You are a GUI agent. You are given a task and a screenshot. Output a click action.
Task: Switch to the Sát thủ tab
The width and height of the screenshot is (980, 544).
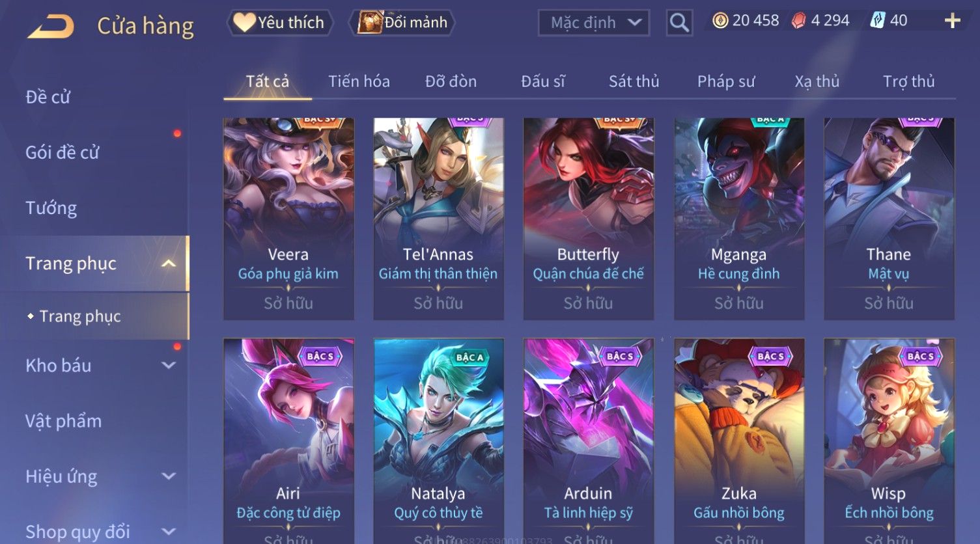[x=634, y=81]
